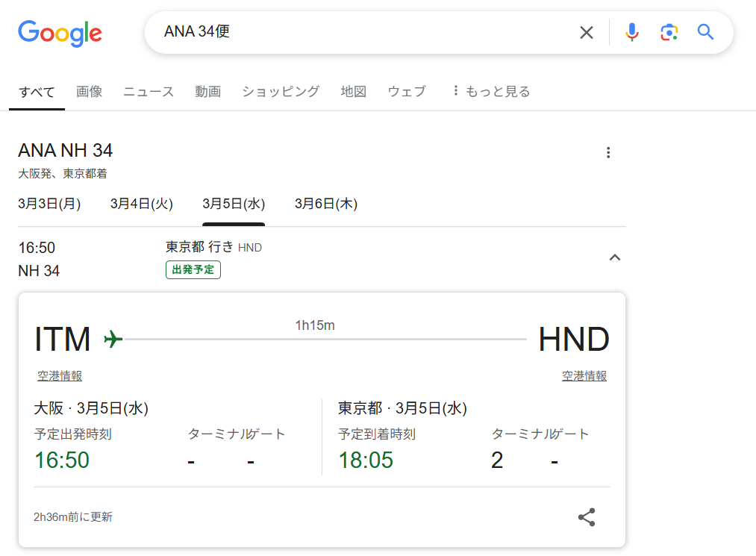Screen dimensions: 756x556
Task: Click the 2h36m前に更新 update note
Action: point(73,517)
